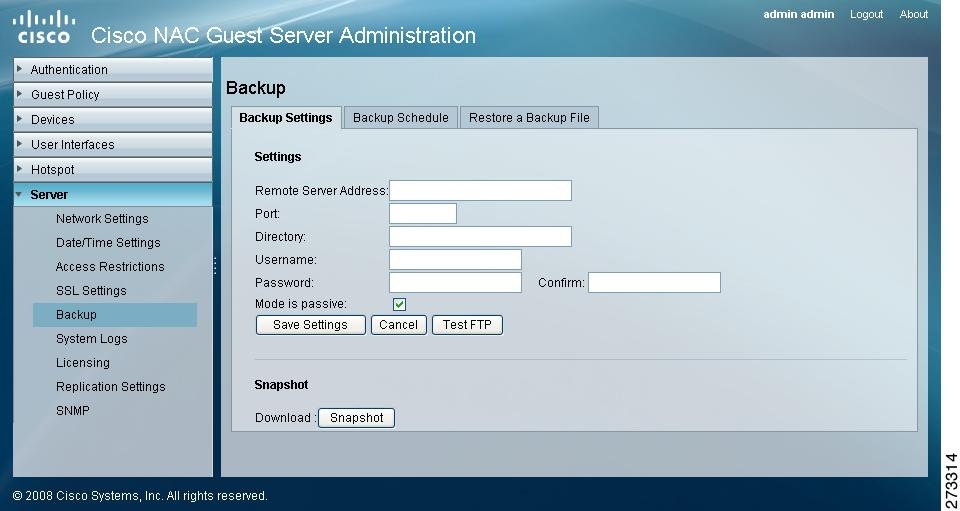Log out using the Logout link
The height and width of the screenshot is (511, 960).
point(866,15)
